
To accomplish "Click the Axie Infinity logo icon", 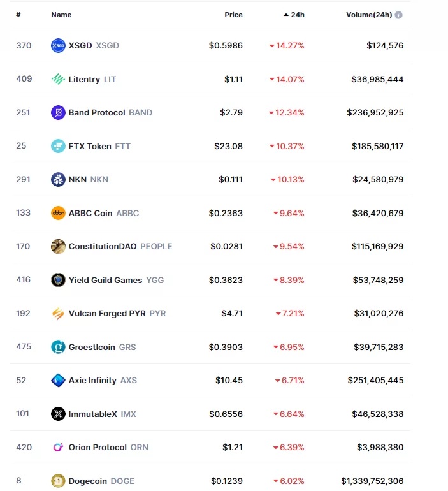I will 58,380.
